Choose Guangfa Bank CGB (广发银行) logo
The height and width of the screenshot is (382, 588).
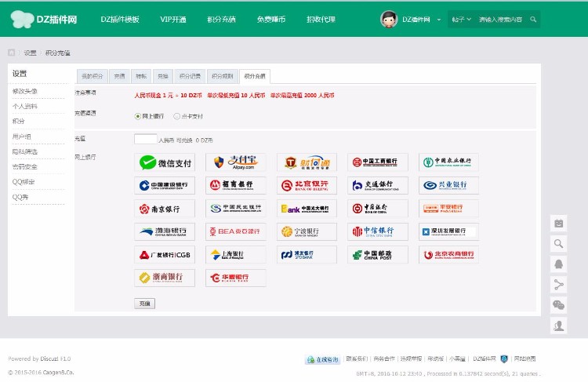click(x=165, y=255)
